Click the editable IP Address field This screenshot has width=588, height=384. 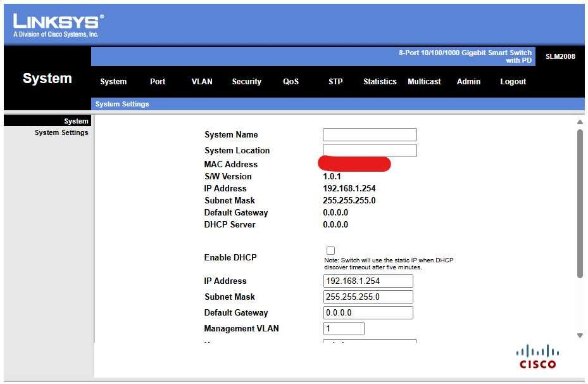(368, 281)
